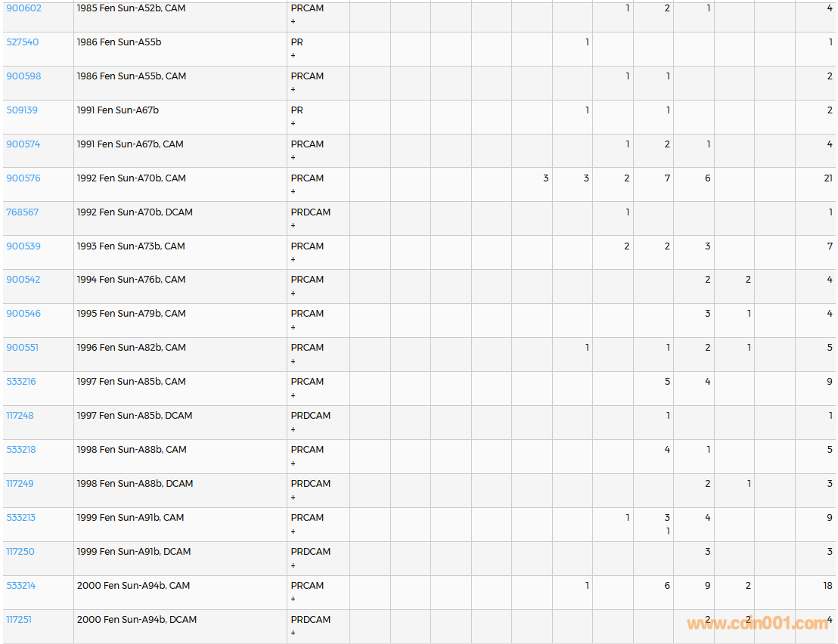Expand plus sign for 1999 Fen Sun-A91b, CAM
The width and height of the screenshot is (838, 644).
(293, 531)
